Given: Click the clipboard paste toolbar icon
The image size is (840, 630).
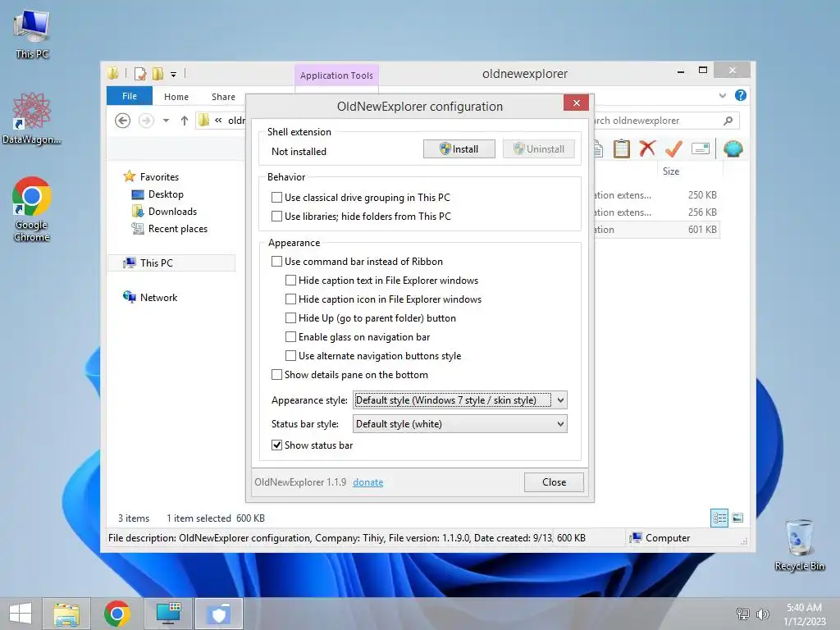Looking at the screenshot, I should 622,148.
